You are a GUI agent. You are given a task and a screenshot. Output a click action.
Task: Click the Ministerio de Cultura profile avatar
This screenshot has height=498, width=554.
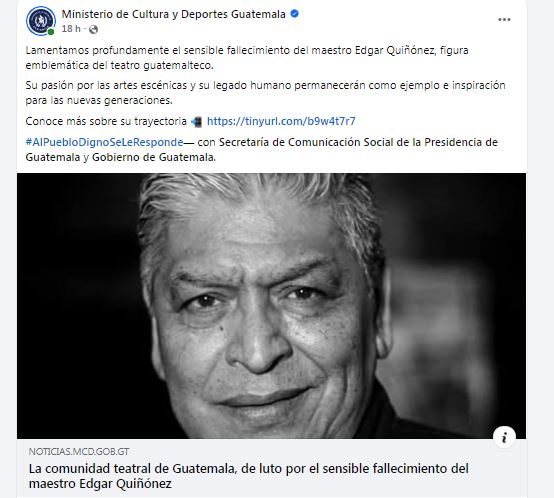pyautogui.click(x=41, y=20)
